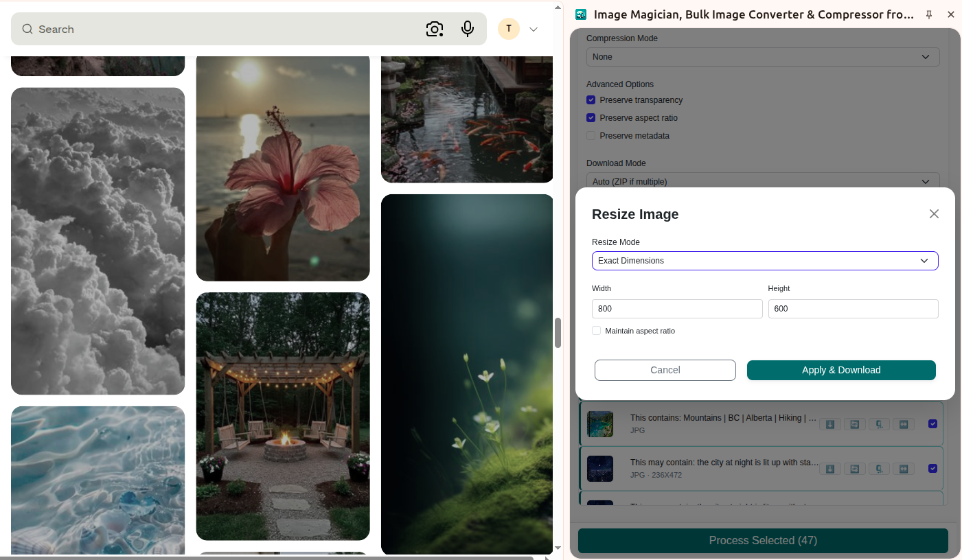This screenshot has width=962, height=560.
Task: Expand the accounts chevron beside the avatar
Action: 534,30
